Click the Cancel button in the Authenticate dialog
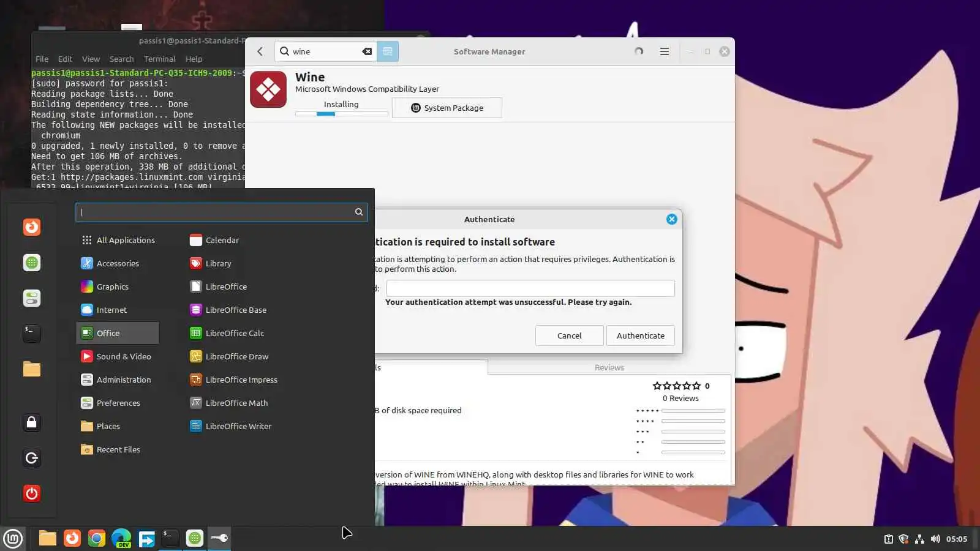Image resolution: width=980 pixels, height=551 pixels. tap(569, 335)
